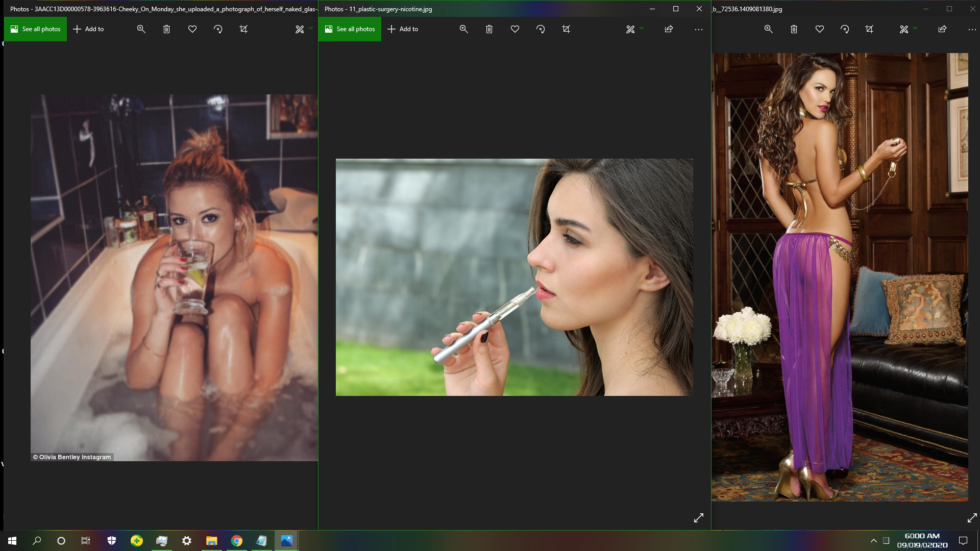Open three-dots menu in right Photos window
Viewport: 980px width, 551px height.
pyautogui.click(x=972, y=29)
